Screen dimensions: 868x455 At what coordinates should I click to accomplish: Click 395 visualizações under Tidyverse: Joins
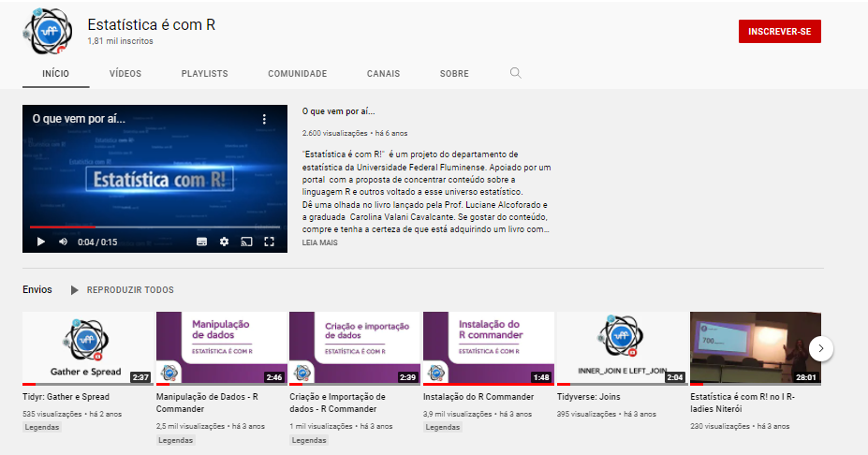(586, 414)
